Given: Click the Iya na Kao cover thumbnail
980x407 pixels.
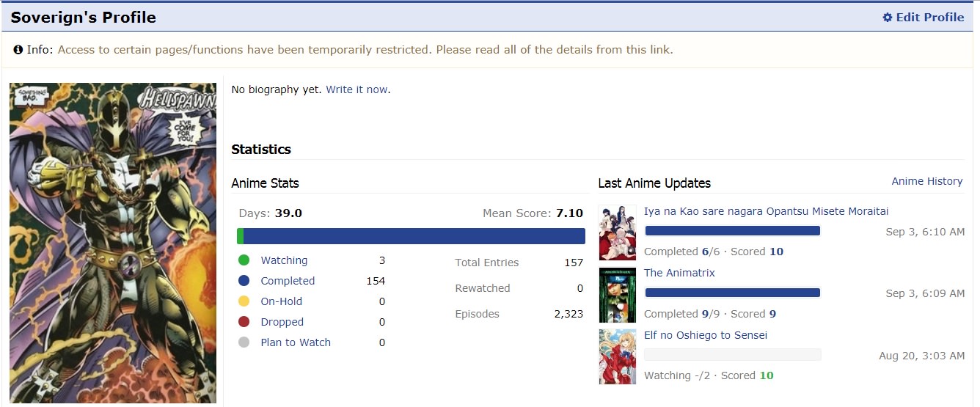Looking at the screenshot, I should pyautogui.click(x=617, y=232).
